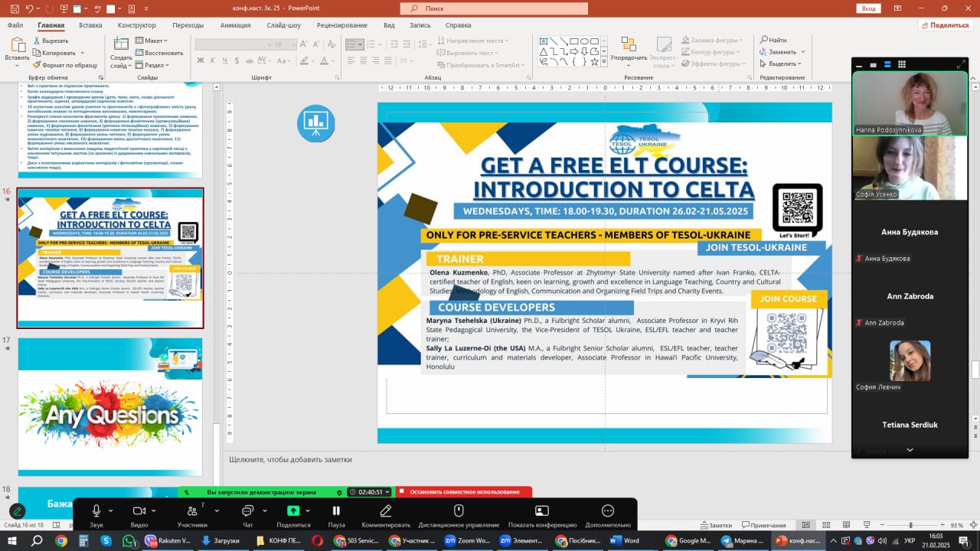Align text to the left in paragraph group
The image size is (980, 551).
350,61
